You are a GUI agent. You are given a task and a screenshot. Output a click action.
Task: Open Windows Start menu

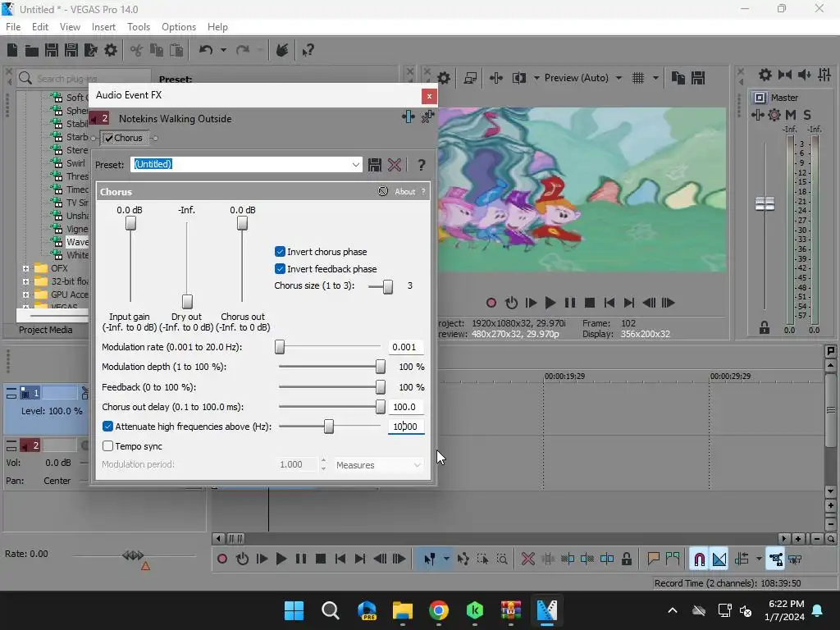294,610
